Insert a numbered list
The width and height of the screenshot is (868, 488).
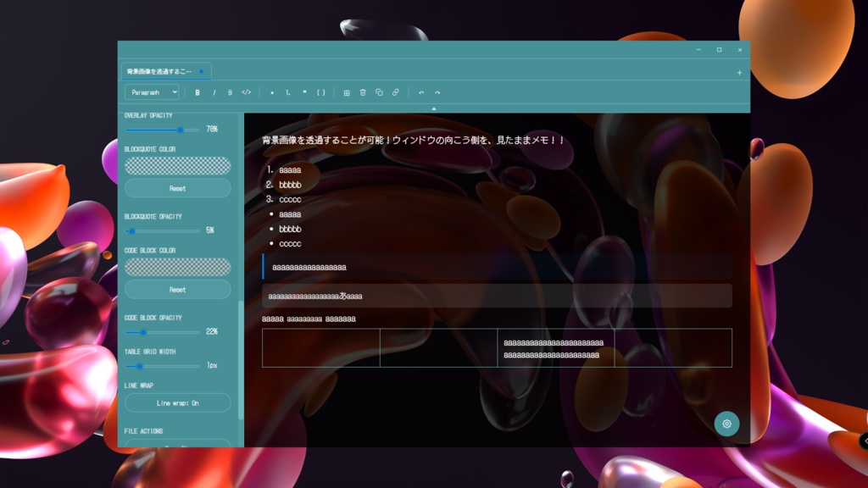pyautogui.click(x=288, y=92)
